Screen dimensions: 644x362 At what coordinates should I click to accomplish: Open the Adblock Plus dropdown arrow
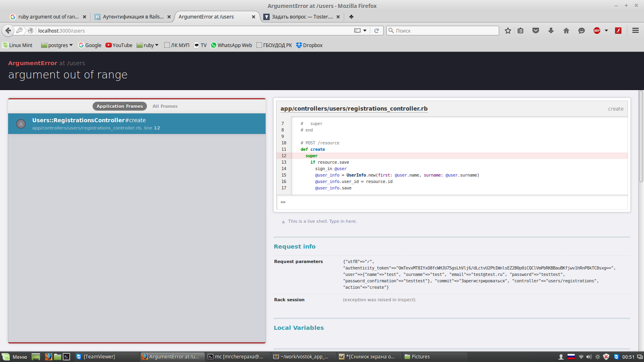606,31
